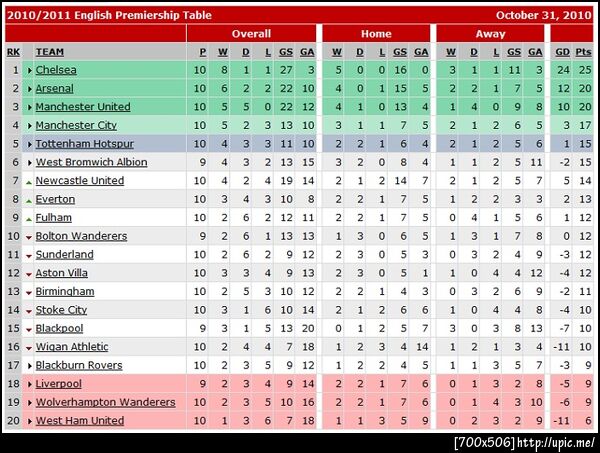Click the black arrow marker beside Chelsea
The width and height of the screenshot is (600, 453).
28,71
